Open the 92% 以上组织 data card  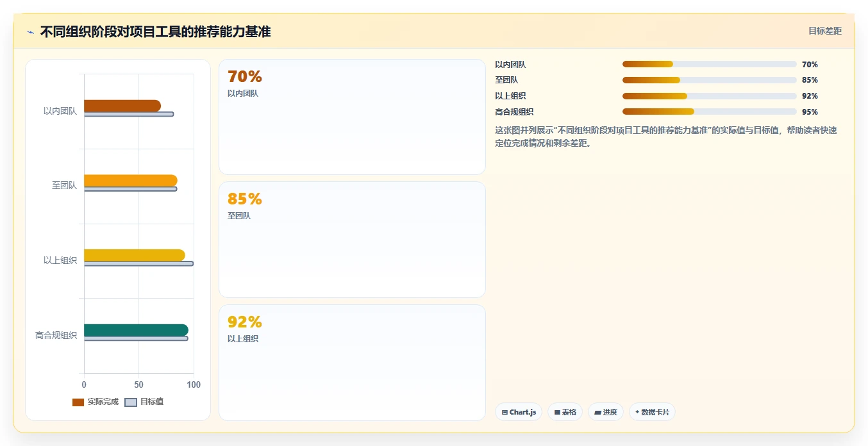tap(352, 363)
